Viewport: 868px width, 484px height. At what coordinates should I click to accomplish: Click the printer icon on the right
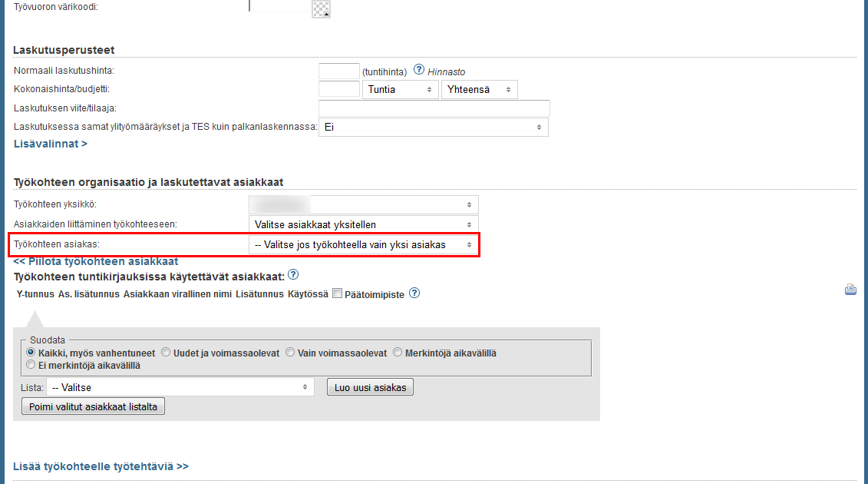click(850, 290)
